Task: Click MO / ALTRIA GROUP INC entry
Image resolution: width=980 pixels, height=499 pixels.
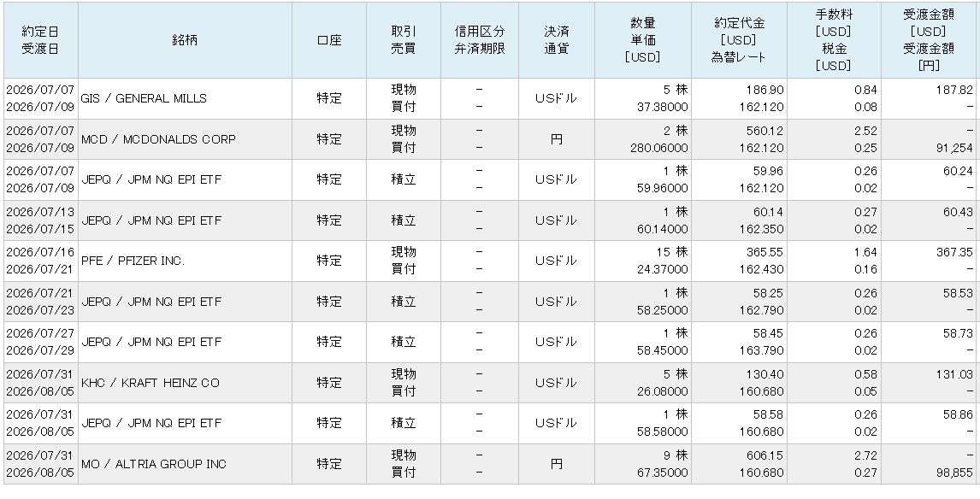Action: [154, 464]
